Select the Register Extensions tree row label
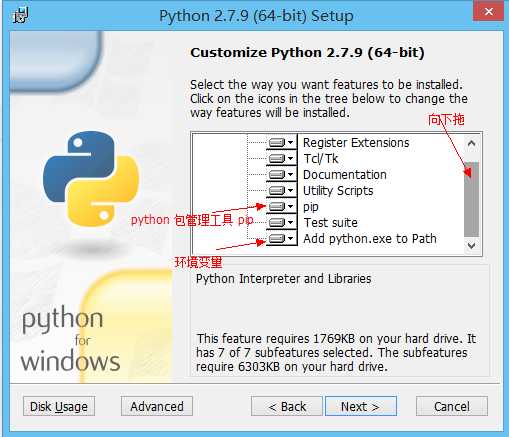Viewport: 509px width, 437px height. click(x=356, y=143)
